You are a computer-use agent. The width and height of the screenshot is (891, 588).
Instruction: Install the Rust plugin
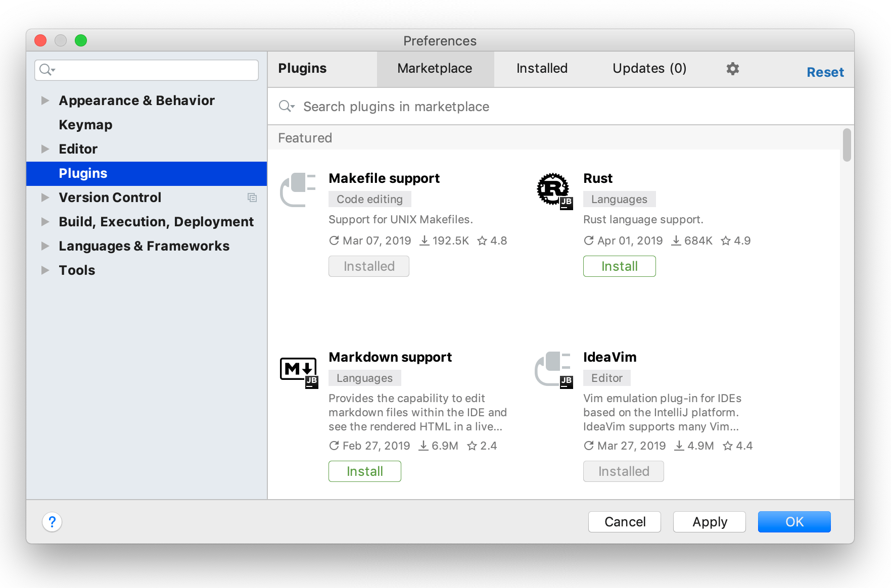tap(619, 266)
